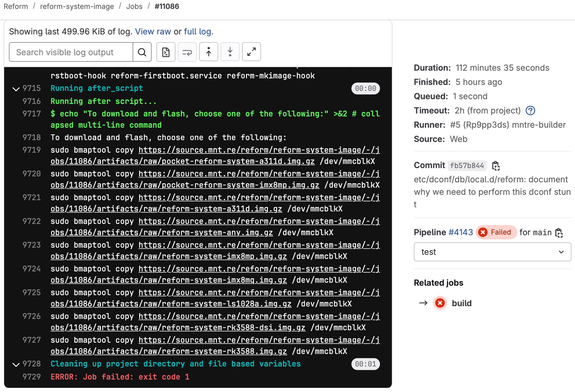Open pipeline #4143 link
Screen dimensions: 575x392
click(x=461, y=232)
